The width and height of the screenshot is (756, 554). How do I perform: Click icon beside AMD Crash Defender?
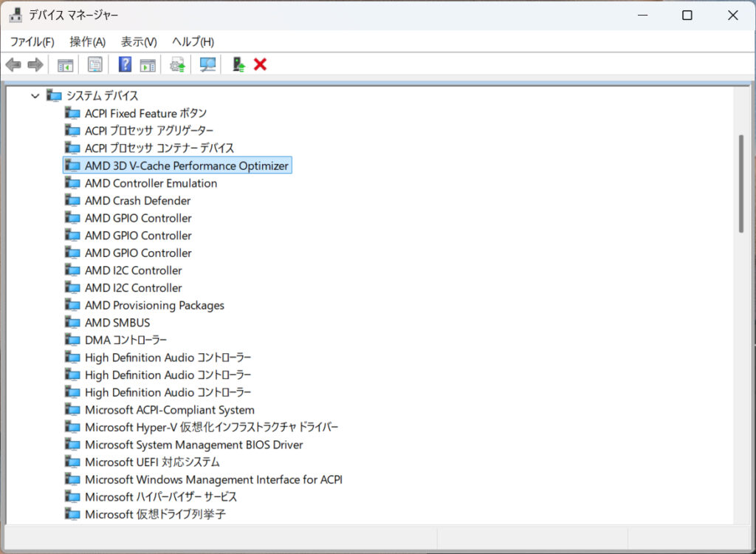72,200
